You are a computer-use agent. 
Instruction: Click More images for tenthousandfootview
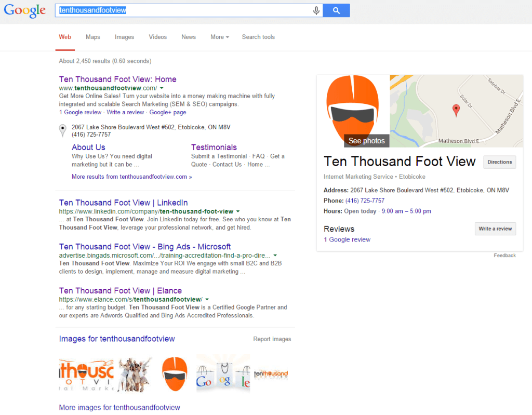(x=119, y=408)
